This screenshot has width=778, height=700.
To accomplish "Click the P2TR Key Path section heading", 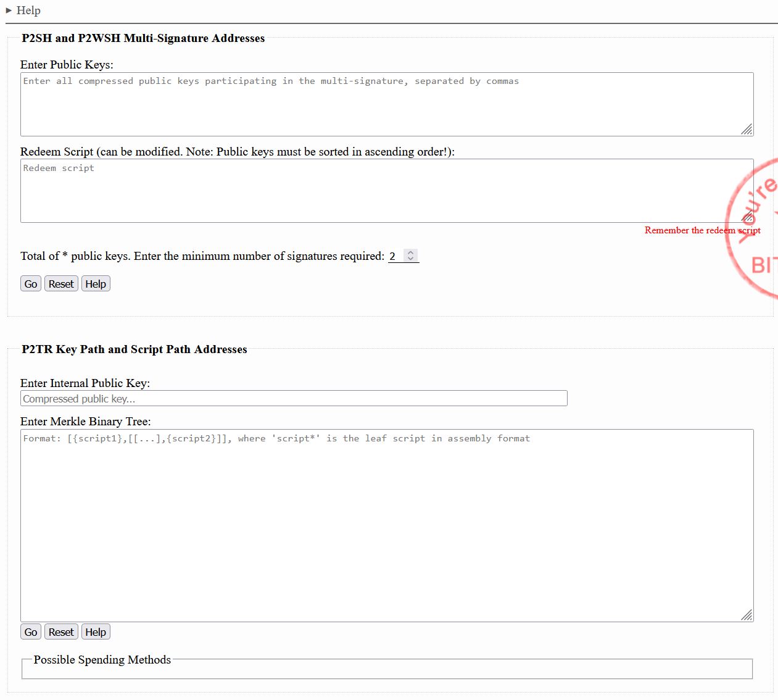I will pos(134,349).
